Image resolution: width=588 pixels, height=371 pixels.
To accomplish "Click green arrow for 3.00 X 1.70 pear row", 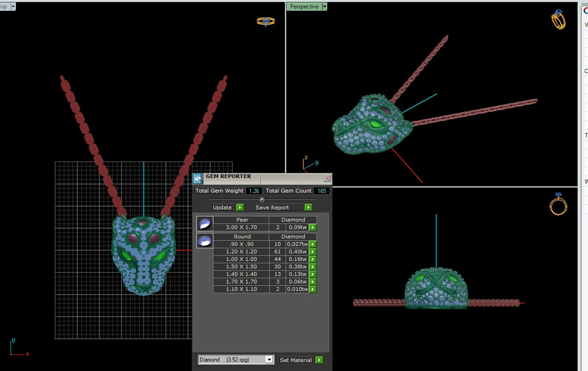I will point(313,228).
